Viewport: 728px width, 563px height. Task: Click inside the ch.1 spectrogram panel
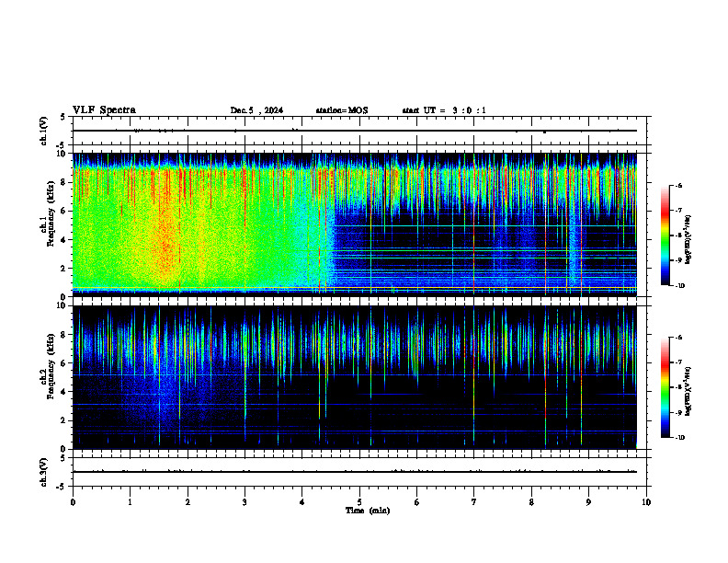click(355, 224)
